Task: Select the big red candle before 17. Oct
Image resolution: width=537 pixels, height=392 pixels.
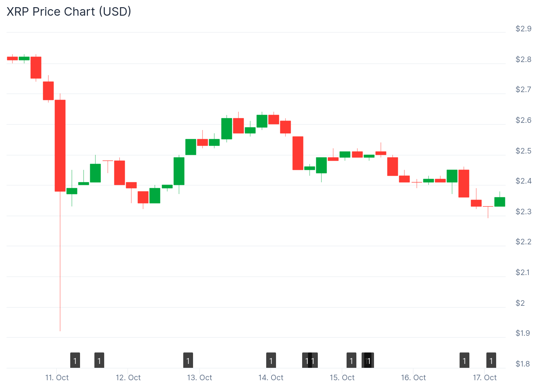Action: coord(464,184)
